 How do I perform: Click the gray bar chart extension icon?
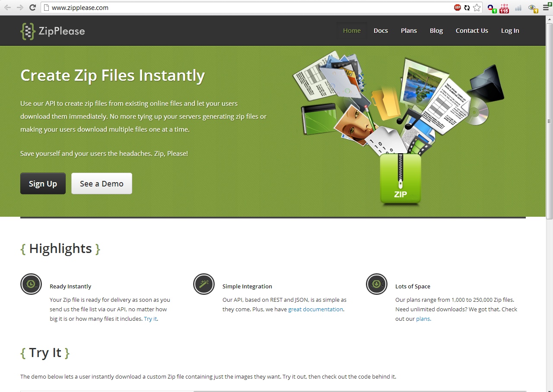tap(518, 8)
